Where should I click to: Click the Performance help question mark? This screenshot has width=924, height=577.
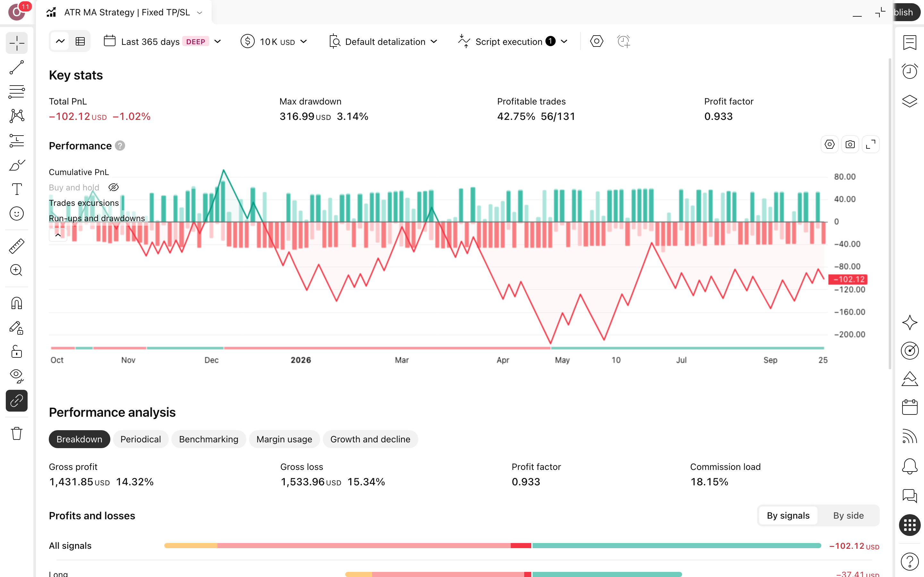pyautogui.click(x=120, y=146)
